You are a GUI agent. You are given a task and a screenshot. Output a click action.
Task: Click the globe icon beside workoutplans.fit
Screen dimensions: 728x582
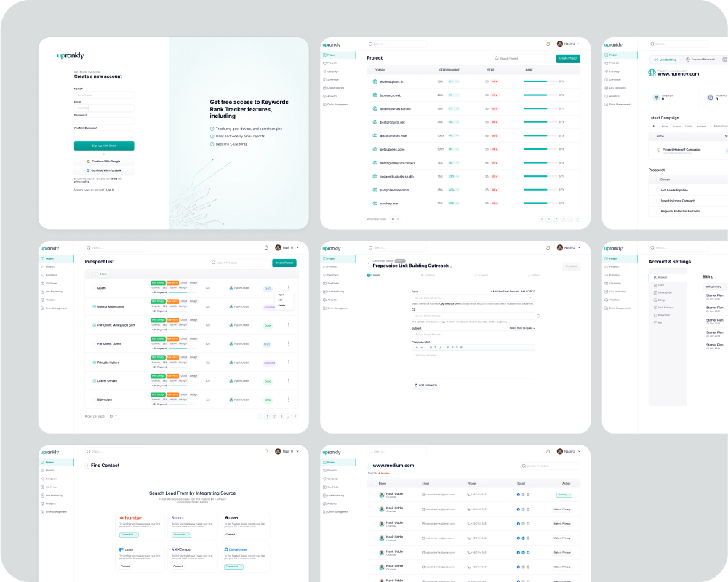[376, 82]
